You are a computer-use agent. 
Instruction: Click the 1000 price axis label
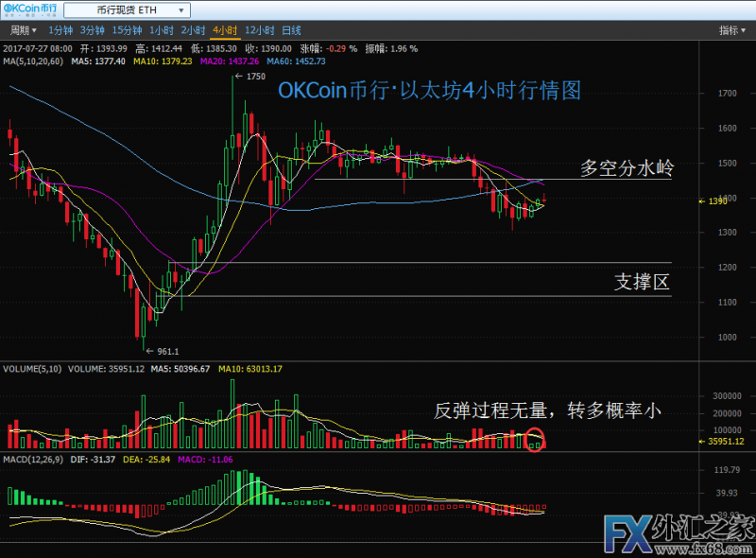pyautogui.click(x=727, y=338)
